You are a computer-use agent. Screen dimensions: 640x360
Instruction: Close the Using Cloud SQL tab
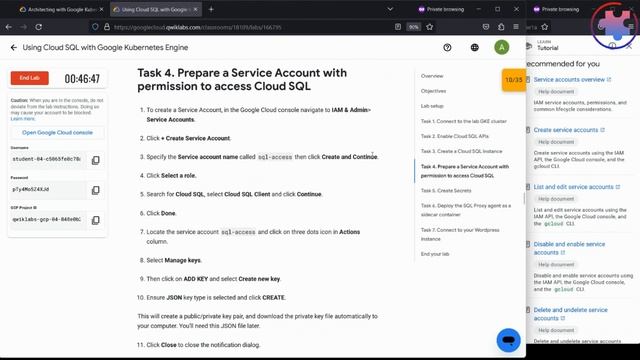196,9
